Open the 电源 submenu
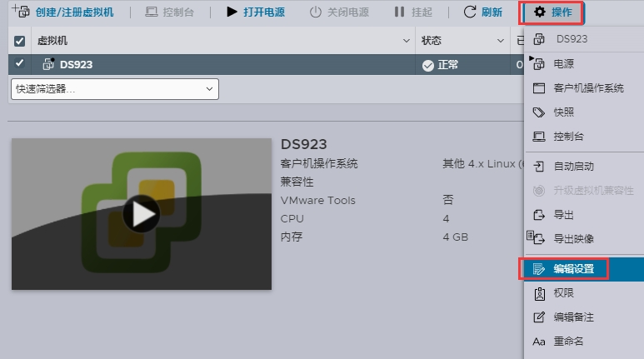644x359 pixels. pos(563,63)
